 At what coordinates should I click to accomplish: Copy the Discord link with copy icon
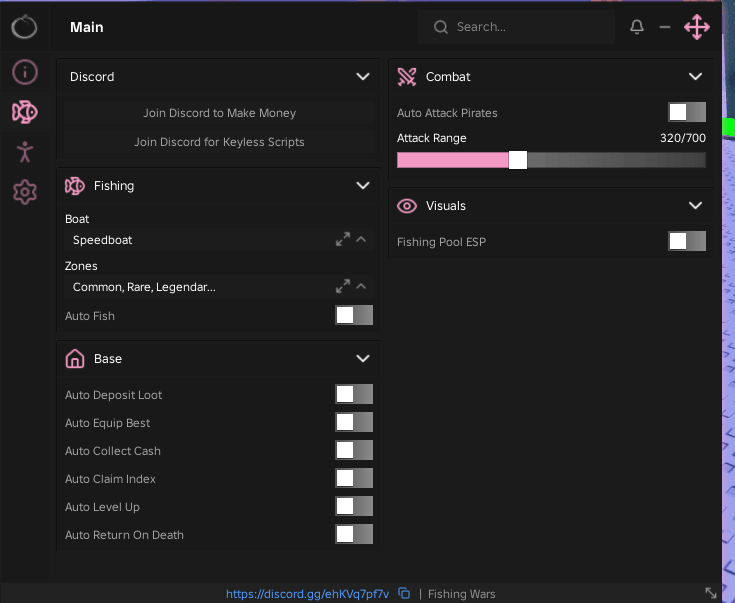point(404,593)
